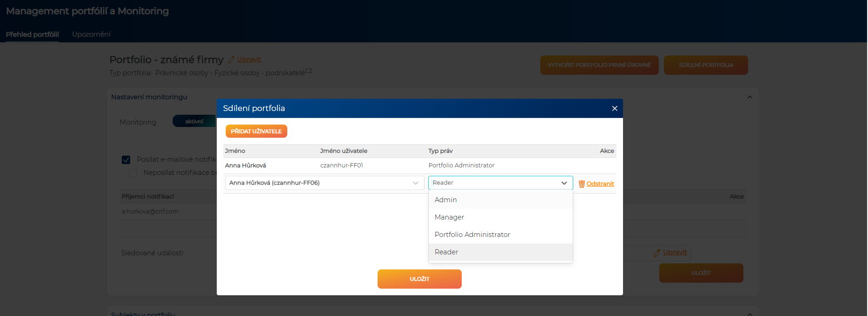Click the Management portfólií a Monitoring title

pos(87,11)
